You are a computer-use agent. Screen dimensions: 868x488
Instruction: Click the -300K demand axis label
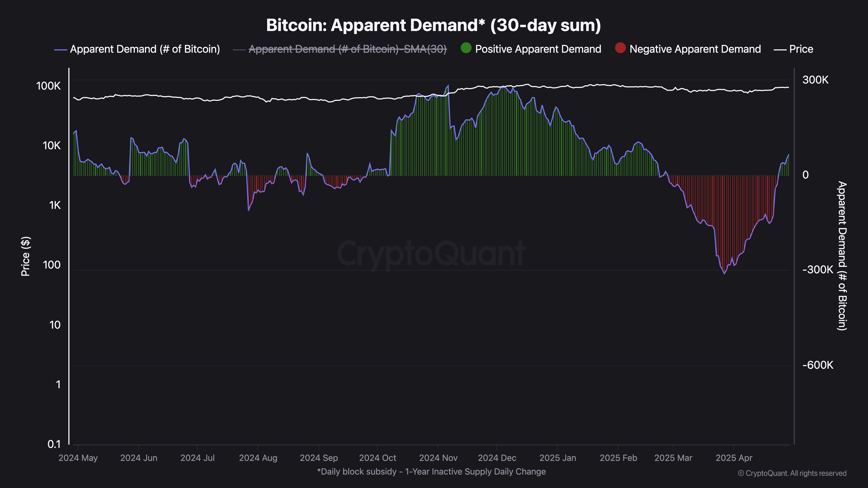pos(817,269)
